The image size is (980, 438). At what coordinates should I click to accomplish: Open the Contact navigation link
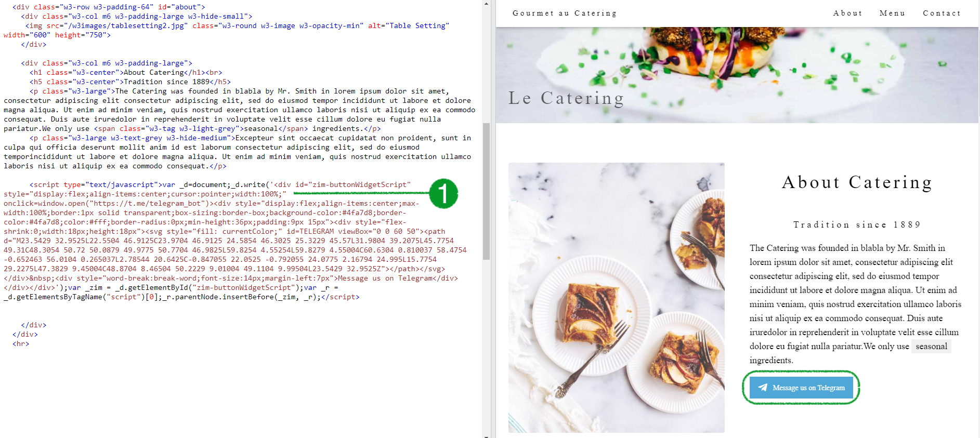tap(942, 13)
